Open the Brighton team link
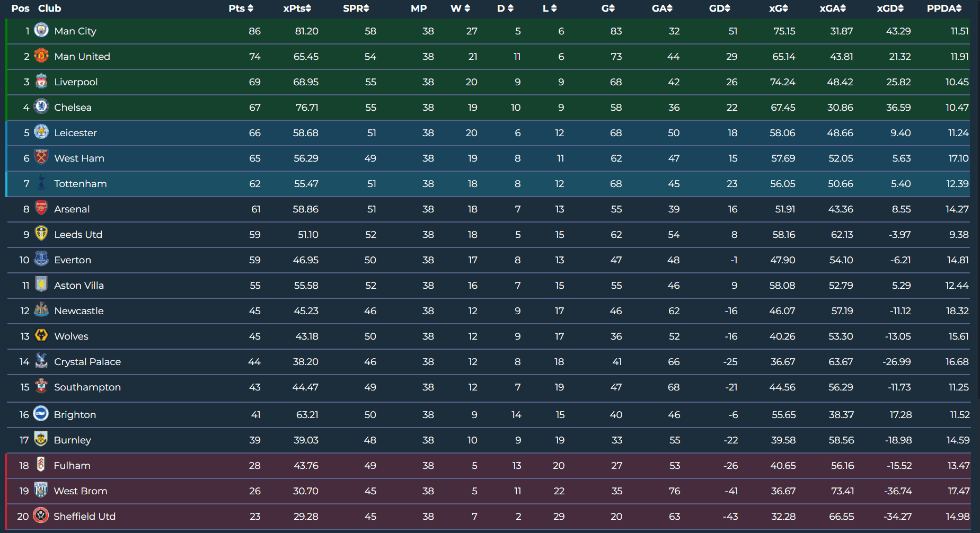 (75, 415)
